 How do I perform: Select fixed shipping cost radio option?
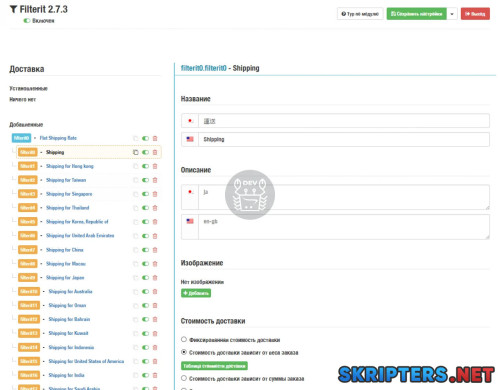coord(184,339)
